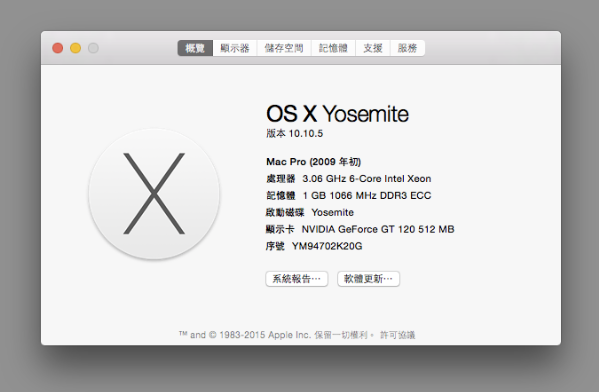Select the startup disk value Yosemite
Image resolution: width=599 pixels, height=392 pixels.
[332, 212]
